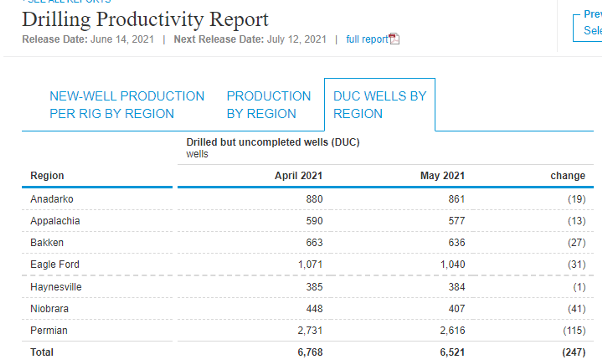Click the change column header

coord(568,175)
